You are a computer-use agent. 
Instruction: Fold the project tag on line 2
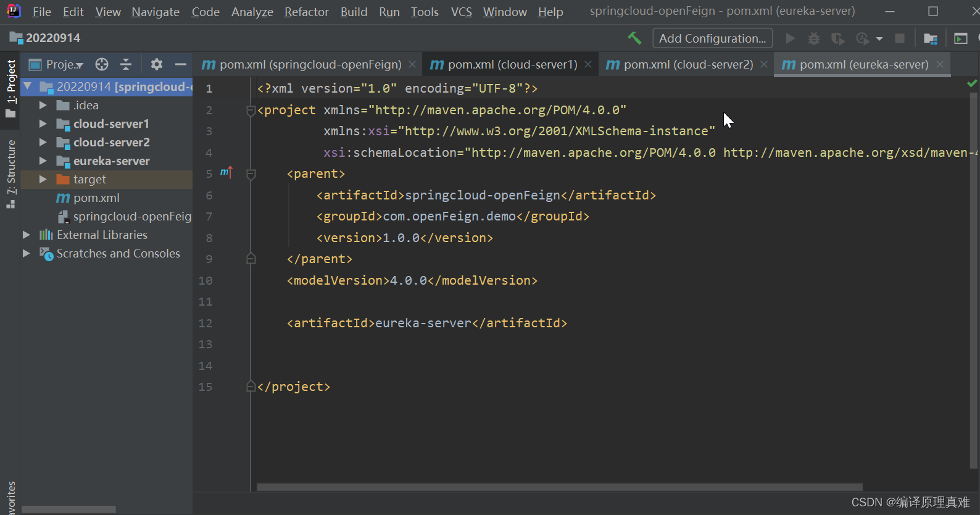pyautogui.click(x=251, y=111)
